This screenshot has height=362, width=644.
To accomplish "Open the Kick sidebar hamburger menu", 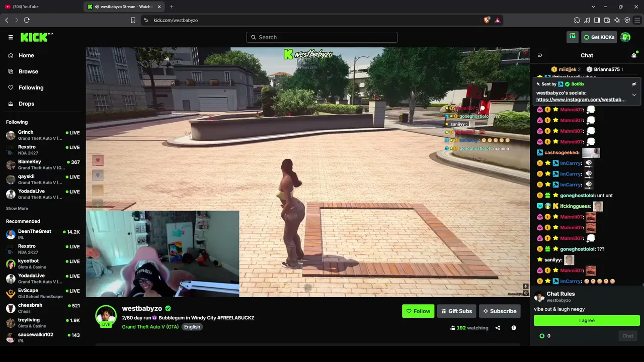I will click(11, 37).
